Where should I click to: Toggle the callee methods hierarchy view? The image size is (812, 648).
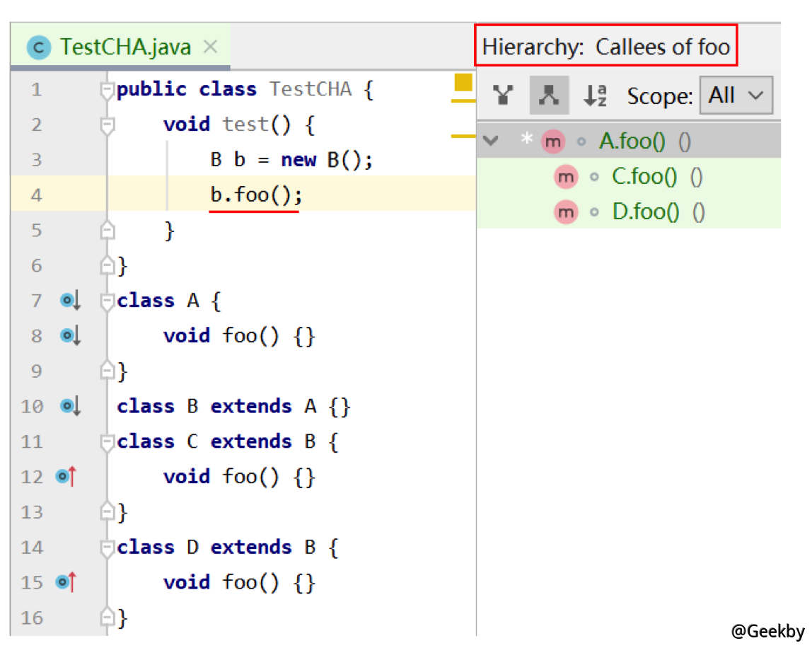click(x=549, y=96)
